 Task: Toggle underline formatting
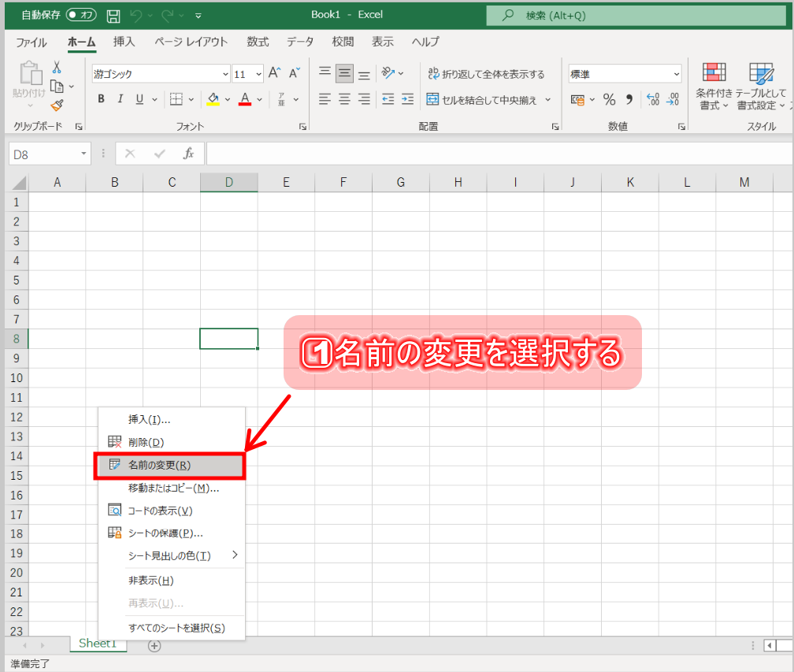[139, 99]
